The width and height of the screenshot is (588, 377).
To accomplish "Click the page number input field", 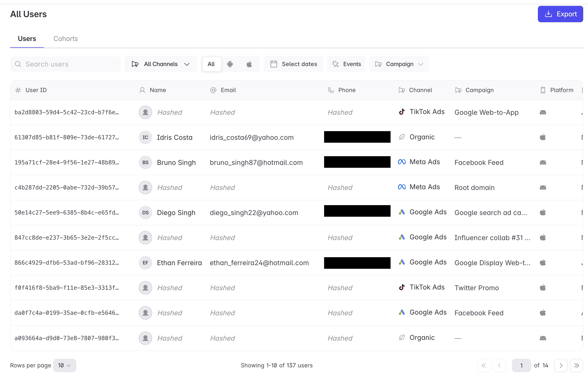I will pos(521,365).
